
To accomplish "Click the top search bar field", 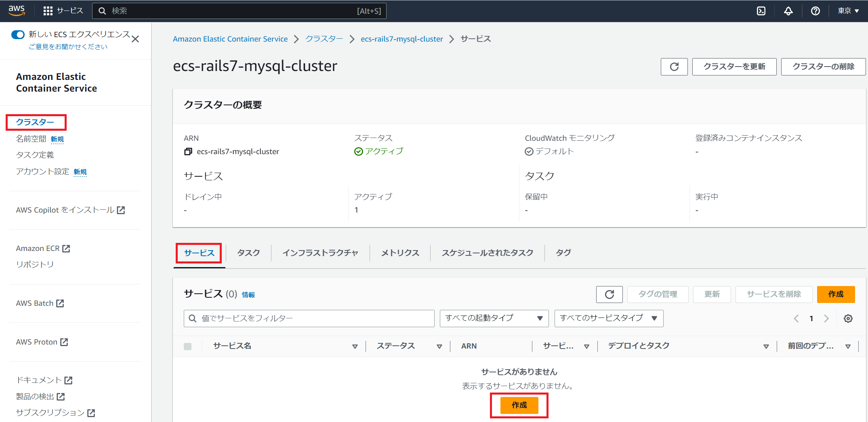I will pyautogui.click(x=239, y=11).
